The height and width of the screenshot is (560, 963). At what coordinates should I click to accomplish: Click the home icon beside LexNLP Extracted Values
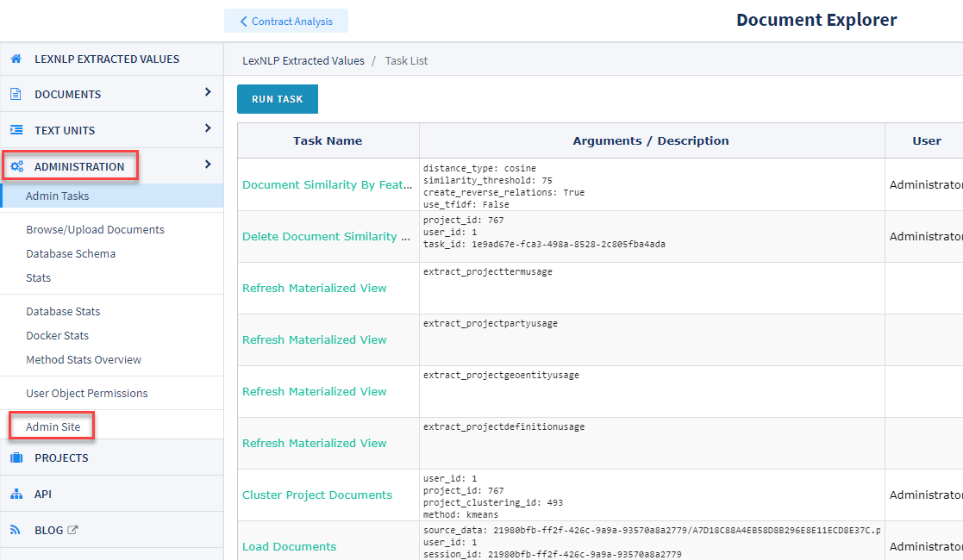pyautogui.click(x=16, y=59)
